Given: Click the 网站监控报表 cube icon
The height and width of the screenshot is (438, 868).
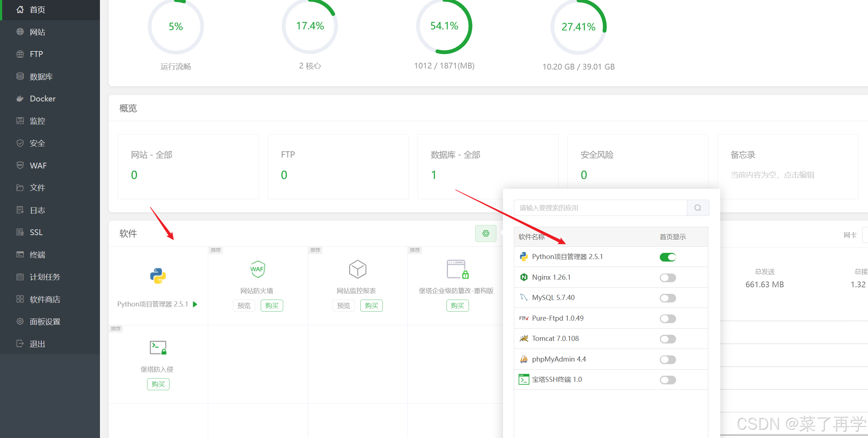Looking at the screenshot, I should coord(357,269).
